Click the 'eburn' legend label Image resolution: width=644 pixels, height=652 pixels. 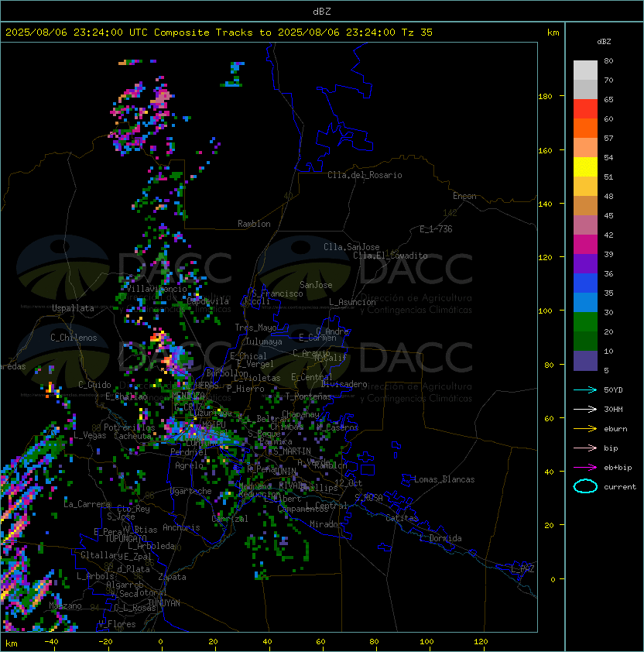click(x=615, y=429)
